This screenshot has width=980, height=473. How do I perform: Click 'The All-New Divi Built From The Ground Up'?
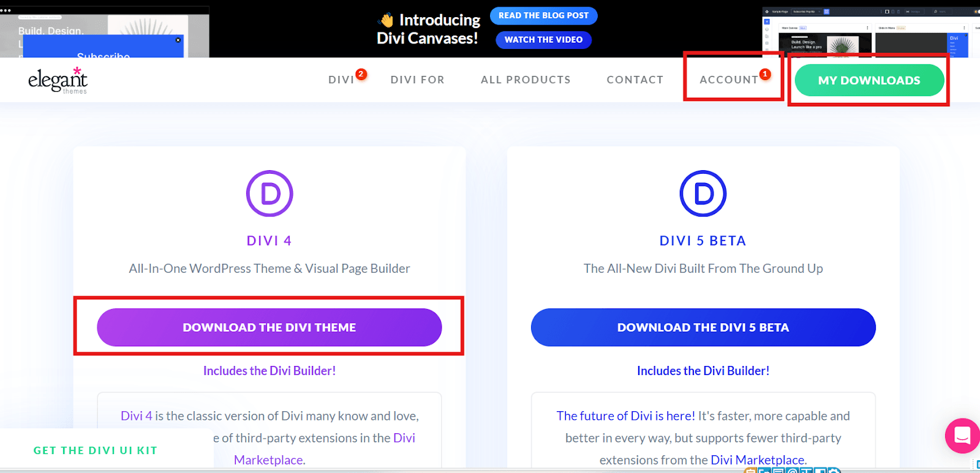tap(703, 269)
